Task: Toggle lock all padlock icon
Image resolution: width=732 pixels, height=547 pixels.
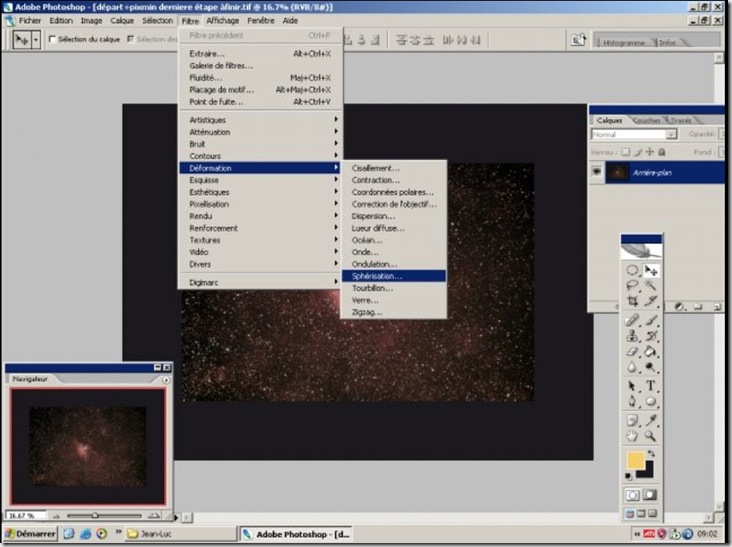Action: [662, 152]
